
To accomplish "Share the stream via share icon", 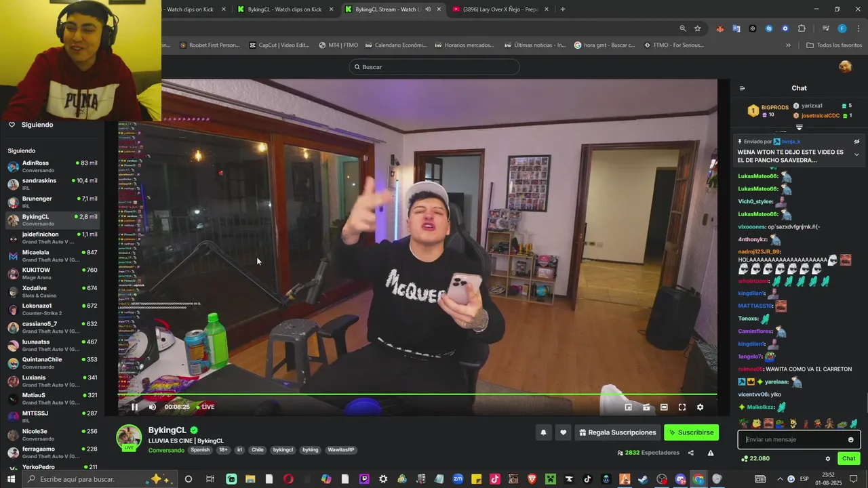I will (x=691, y=453).
